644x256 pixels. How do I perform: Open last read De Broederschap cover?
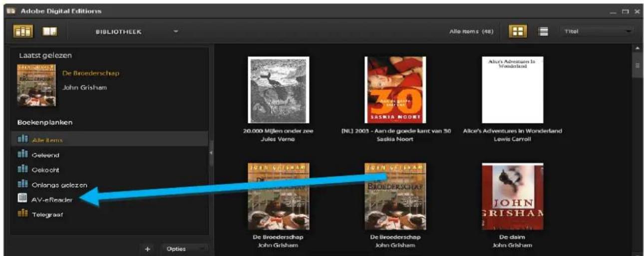coord(36,85)
